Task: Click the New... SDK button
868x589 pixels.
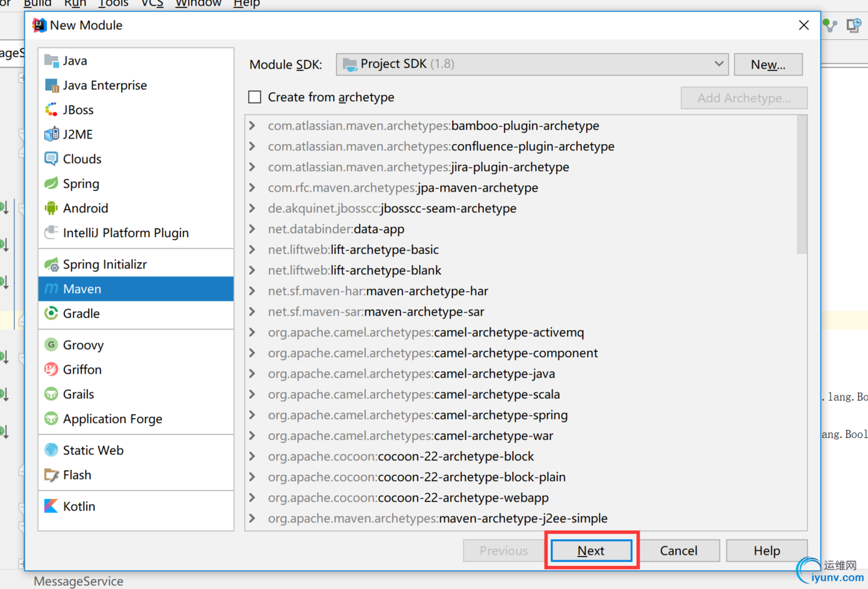Action: [768, 64]
